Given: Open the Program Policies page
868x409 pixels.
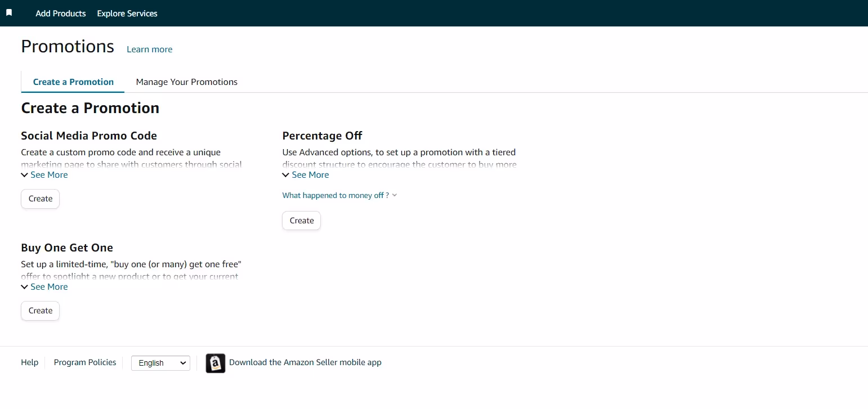Looking at the screenshot, I should pos(85,362).
